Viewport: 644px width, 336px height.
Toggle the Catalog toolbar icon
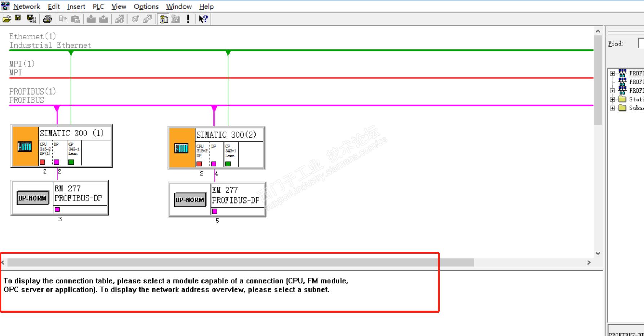pyautogui.click(x=164, y=19)
